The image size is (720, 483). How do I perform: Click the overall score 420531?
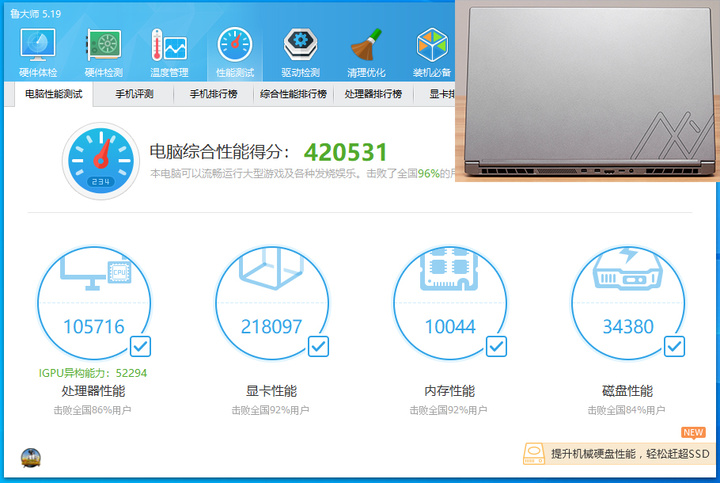point(346,152)
